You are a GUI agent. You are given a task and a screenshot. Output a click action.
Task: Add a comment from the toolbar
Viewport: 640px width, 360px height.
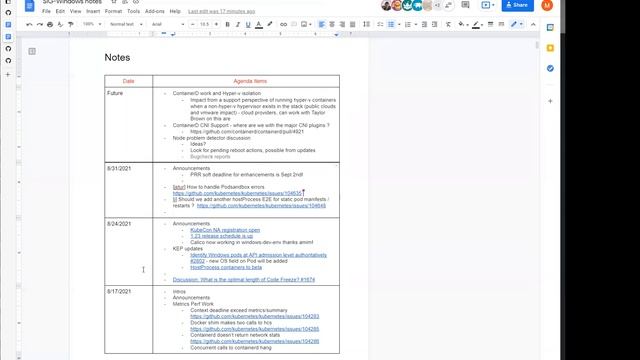(x=294, y=24)
